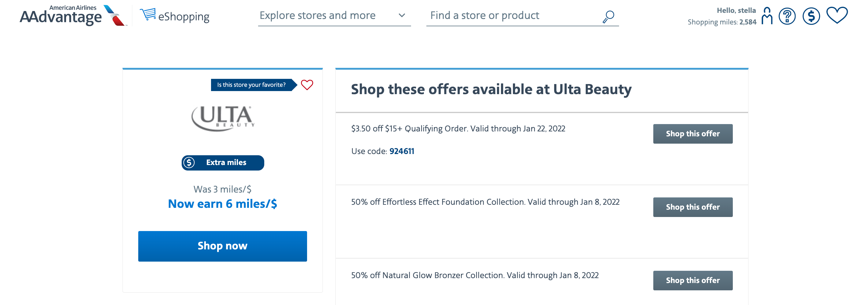Open the help question mark icon
The height and width of the screenshot is (305, 868).
tap(787, 16)
